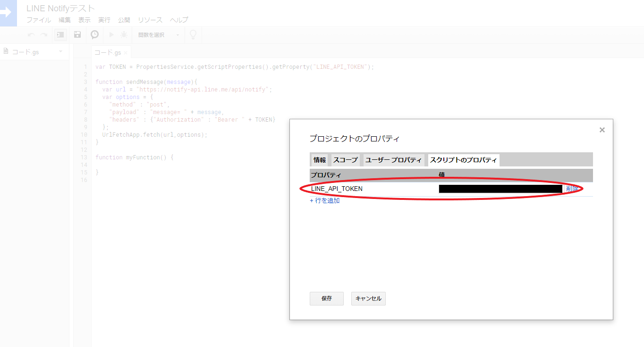Click the キャンセル button in the dialog
This screenshot has height=347, width=644.
click(x=368, y=298)
